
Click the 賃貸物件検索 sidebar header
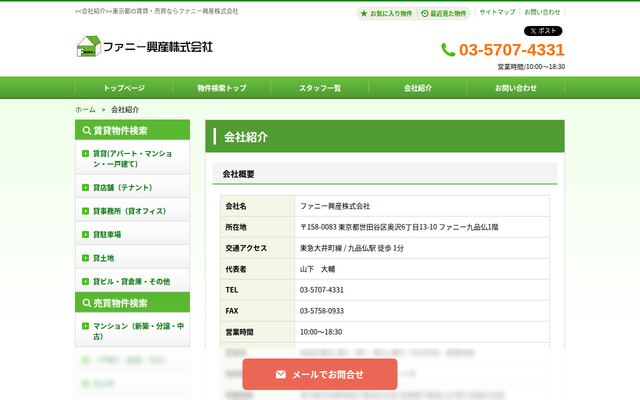pyautogui.click(x=133, y=130)
